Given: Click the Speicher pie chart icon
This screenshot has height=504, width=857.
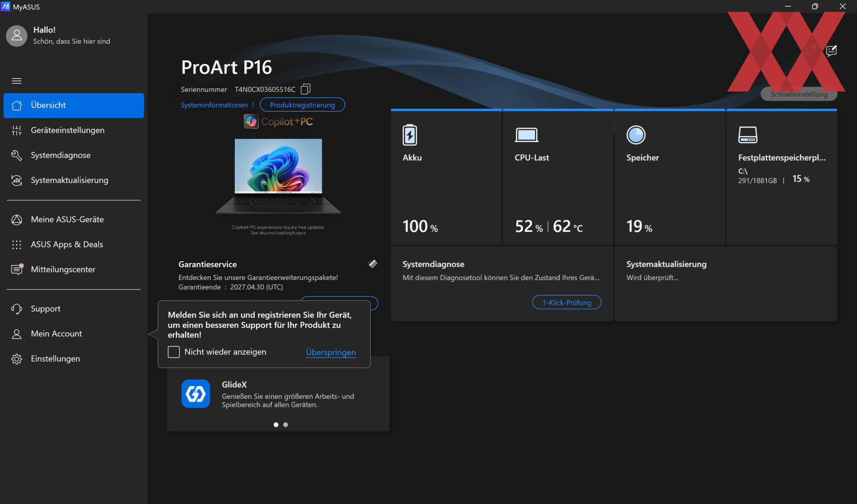Looking at the screenshot, I should tap(636, 135).
